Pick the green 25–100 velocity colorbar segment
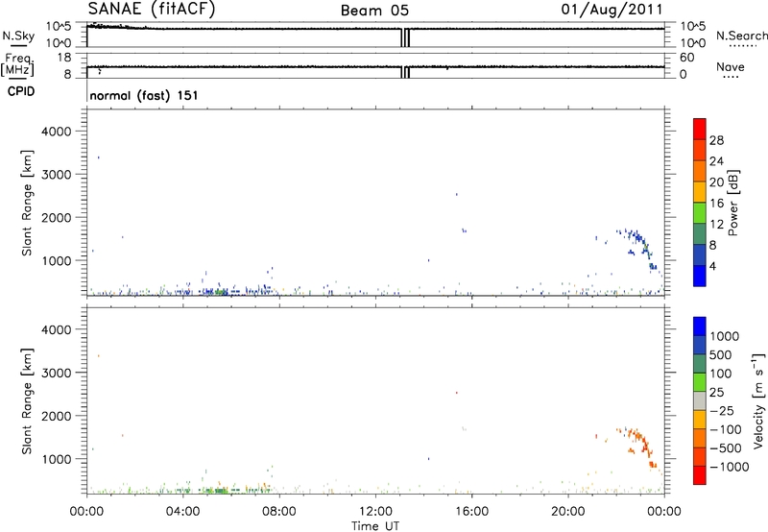The image size is (768, 532). point(700,382)
